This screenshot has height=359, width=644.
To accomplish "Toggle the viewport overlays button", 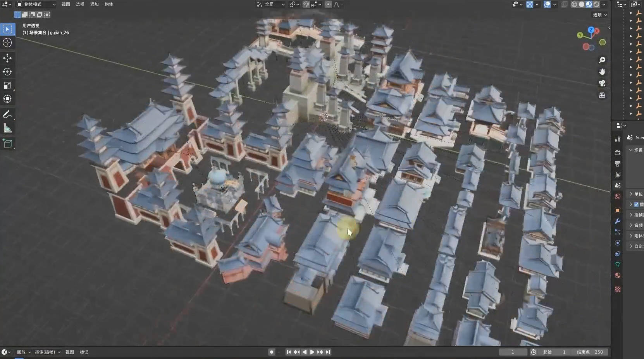I will tap(547, 4).
